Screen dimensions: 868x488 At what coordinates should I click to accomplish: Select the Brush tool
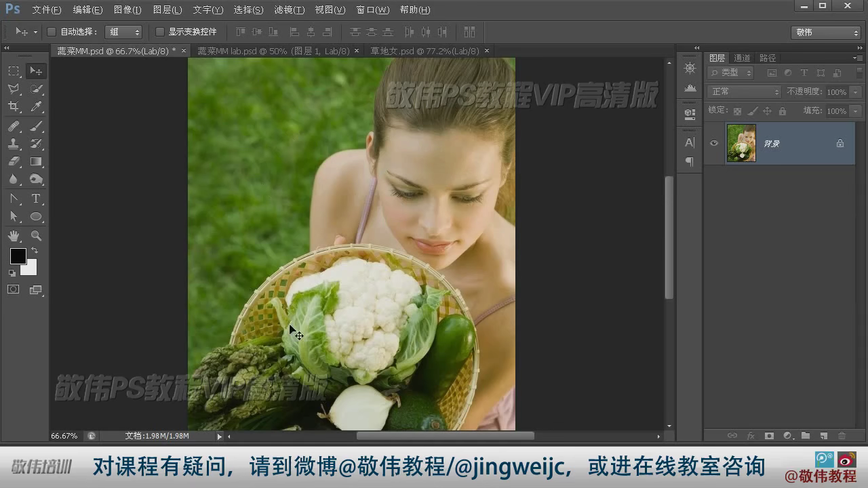[36, 126]
